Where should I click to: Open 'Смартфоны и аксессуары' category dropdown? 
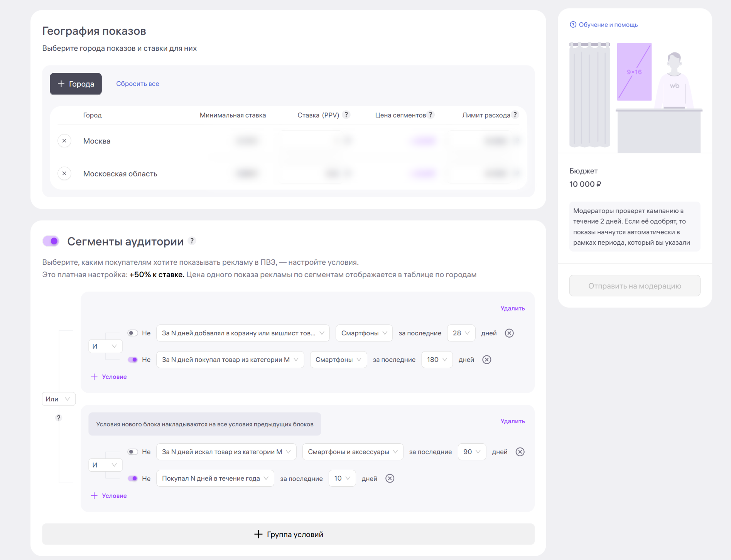tap(353, 452)
